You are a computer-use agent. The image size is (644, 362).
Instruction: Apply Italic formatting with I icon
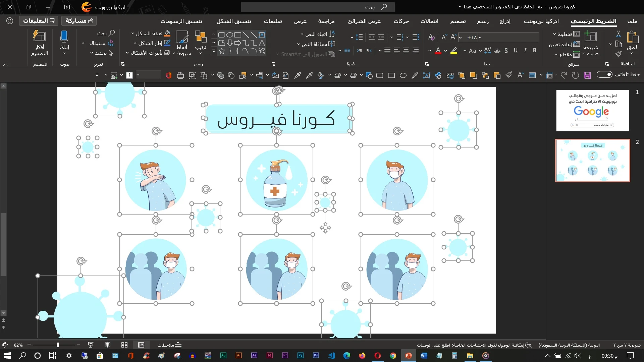click(x=525, y=51)
